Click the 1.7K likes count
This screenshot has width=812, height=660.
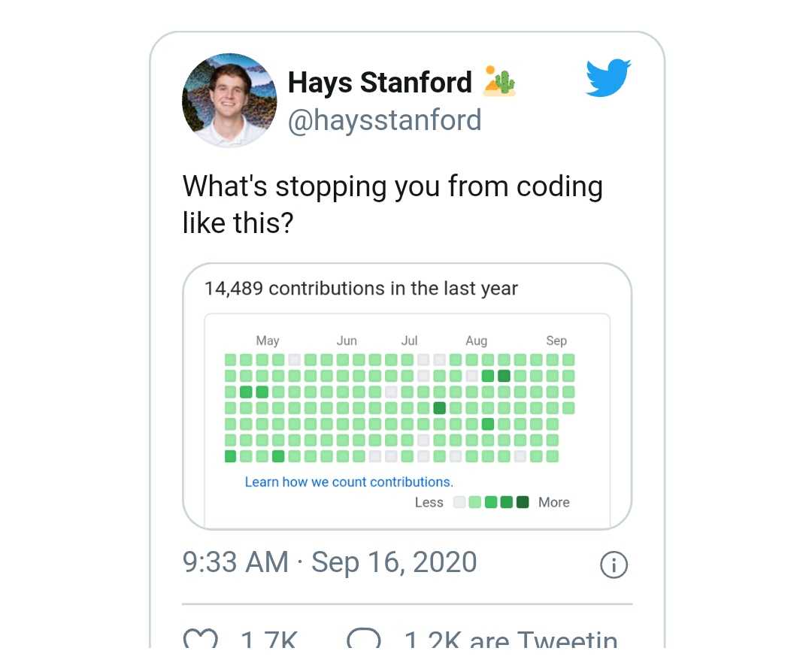(268, 640)
